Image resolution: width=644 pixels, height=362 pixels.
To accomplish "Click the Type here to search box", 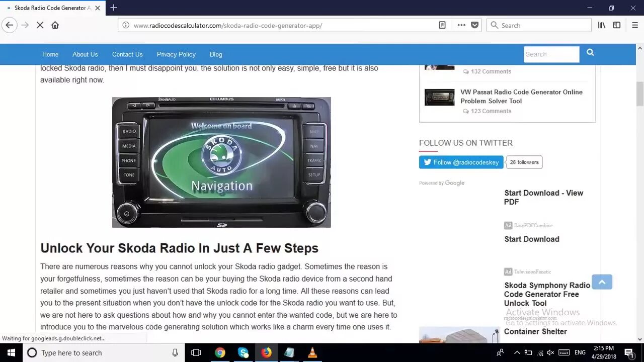I will tap(103, 352).
